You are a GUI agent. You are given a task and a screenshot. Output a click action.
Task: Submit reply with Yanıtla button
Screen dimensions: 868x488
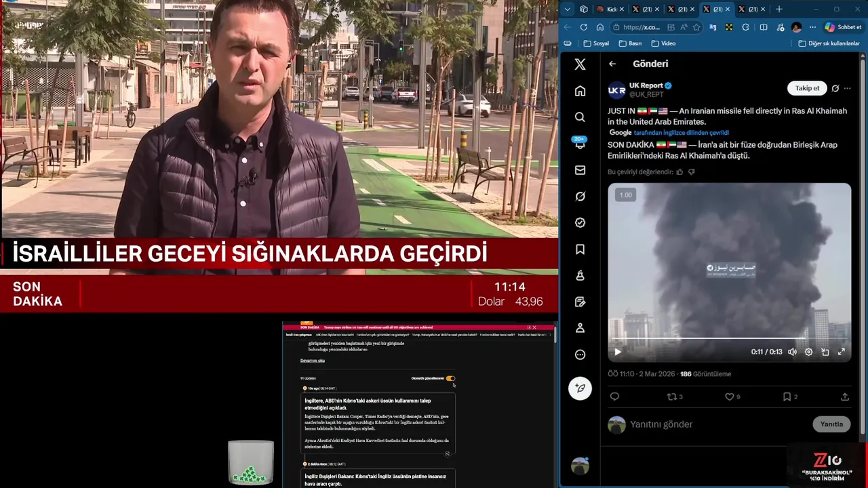(x=831, y=424)
